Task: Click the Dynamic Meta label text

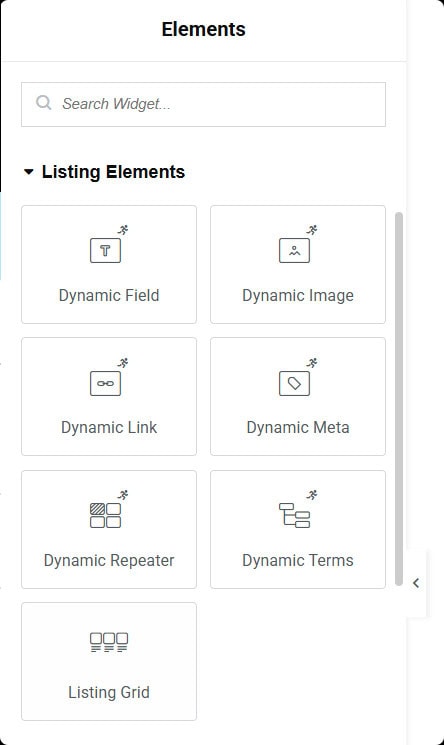Action: [x=298, y=427]
